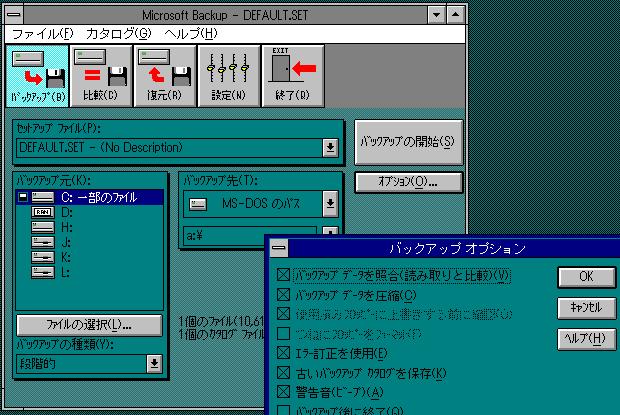620x415 pixels.
Task: Click キャンセル in Backup Options dialog
Action: [586, 307]
